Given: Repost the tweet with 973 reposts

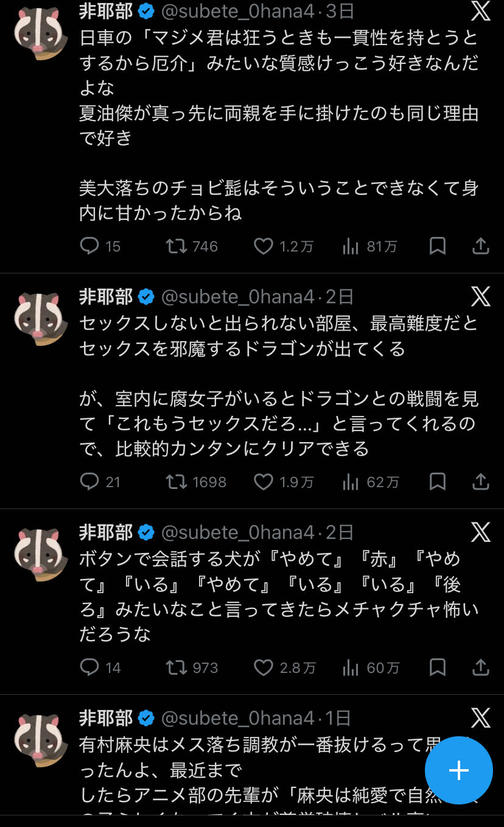Looking at the screenshot, I should point(177,668).
